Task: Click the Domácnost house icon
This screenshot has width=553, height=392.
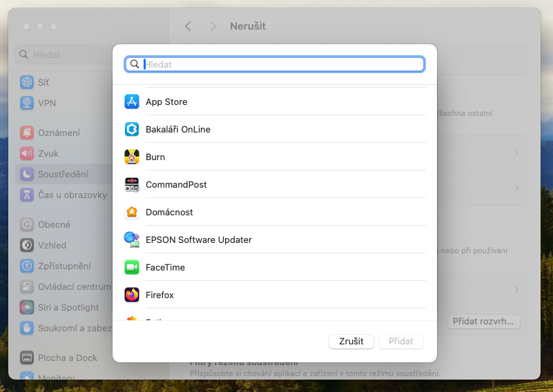Action: tap(132, 212)
